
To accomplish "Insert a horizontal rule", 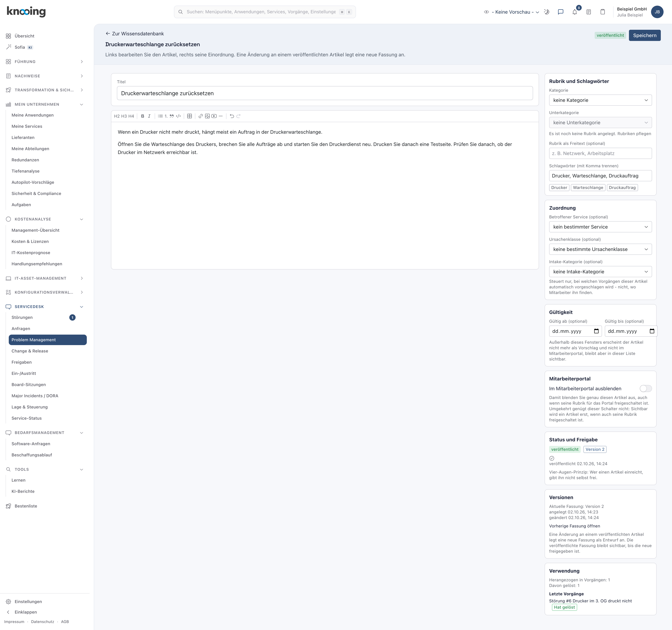I will [221, 116].
